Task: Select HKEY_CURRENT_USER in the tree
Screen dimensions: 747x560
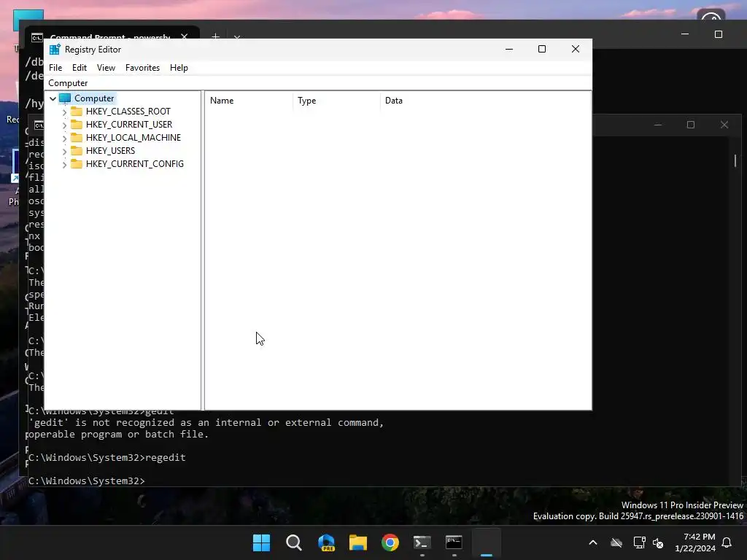Action: [129, 124]
